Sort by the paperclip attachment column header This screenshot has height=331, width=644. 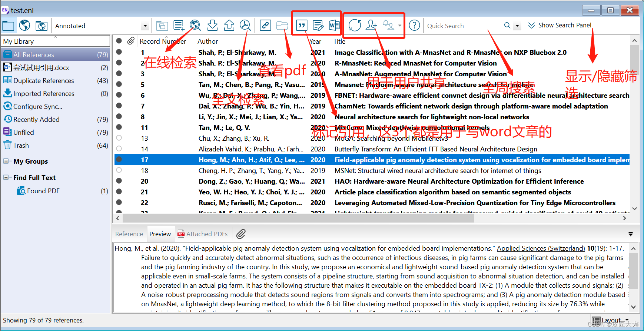(x=130, y=41)
